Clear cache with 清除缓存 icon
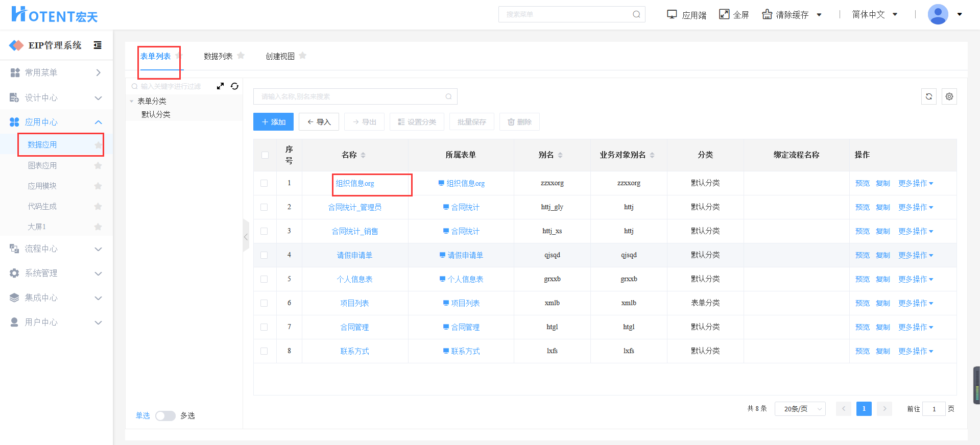 (767, 14)
